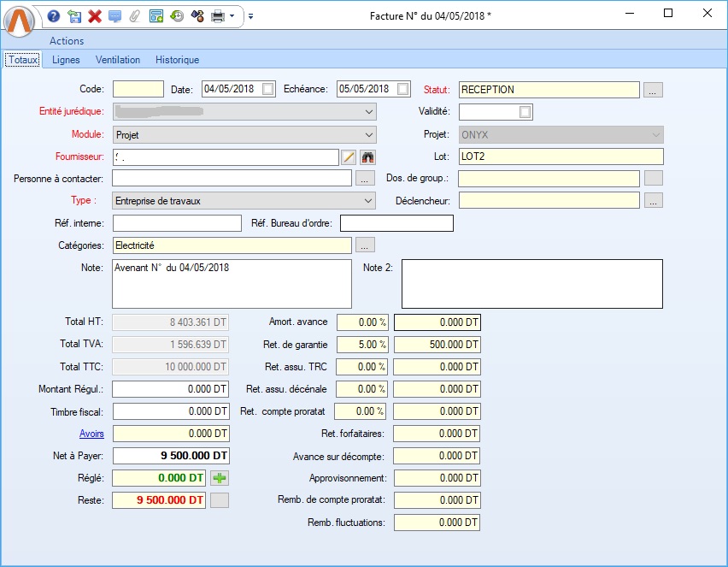Image resolution: width=728 pixels, height=567 pixels.
Task: Expand the Entité juridique dropdown
Action: coord(368,112)
